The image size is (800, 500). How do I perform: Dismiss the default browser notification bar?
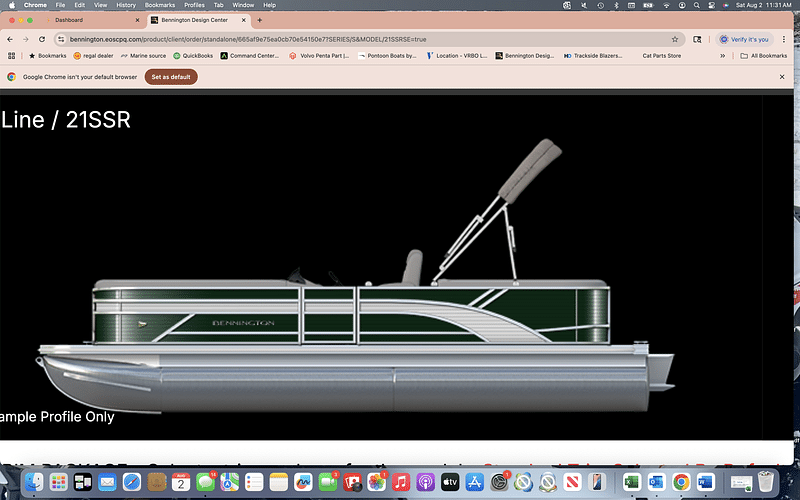click(x=782, y=77)
